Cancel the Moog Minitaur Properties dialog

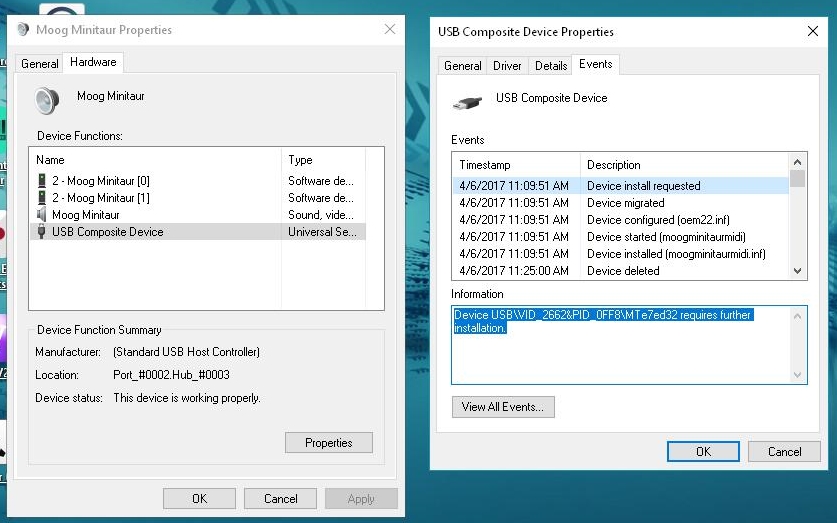tap(281, 499)
